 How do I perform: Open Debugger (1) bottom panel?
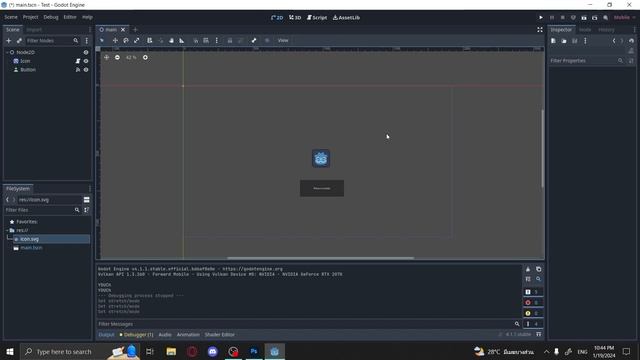(136, 335)
